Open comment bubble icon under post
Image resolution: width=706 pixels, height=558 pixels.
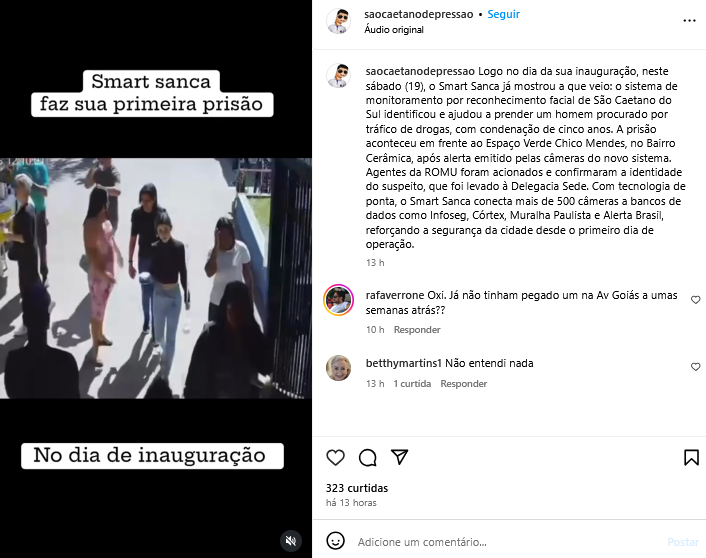coord(367,458)
